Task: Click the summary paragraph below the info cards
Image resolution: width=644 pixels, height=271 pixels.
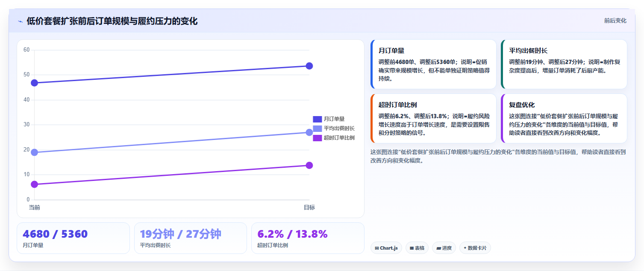Action: pyautogui.click(x=498, y=156)
